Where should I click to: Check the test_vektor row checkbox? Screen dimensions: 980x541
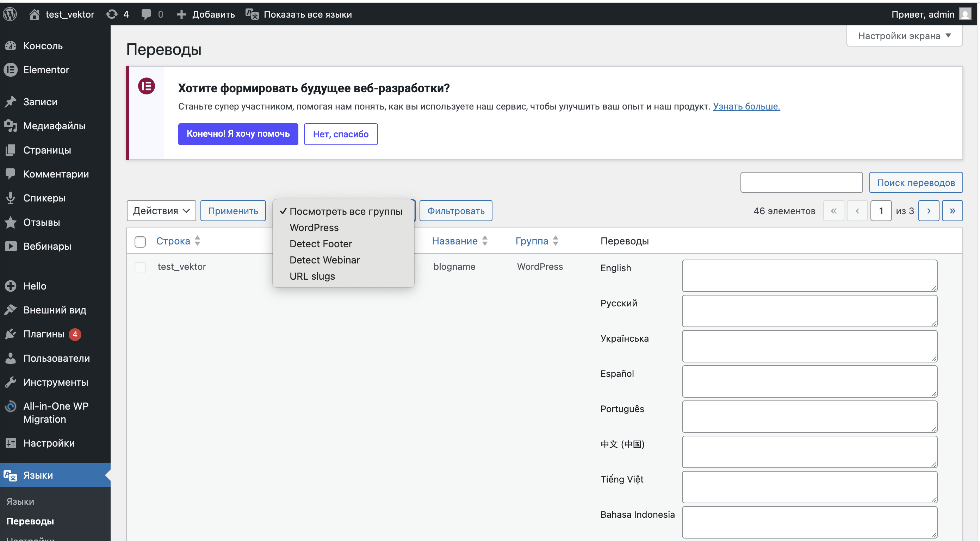140,267
